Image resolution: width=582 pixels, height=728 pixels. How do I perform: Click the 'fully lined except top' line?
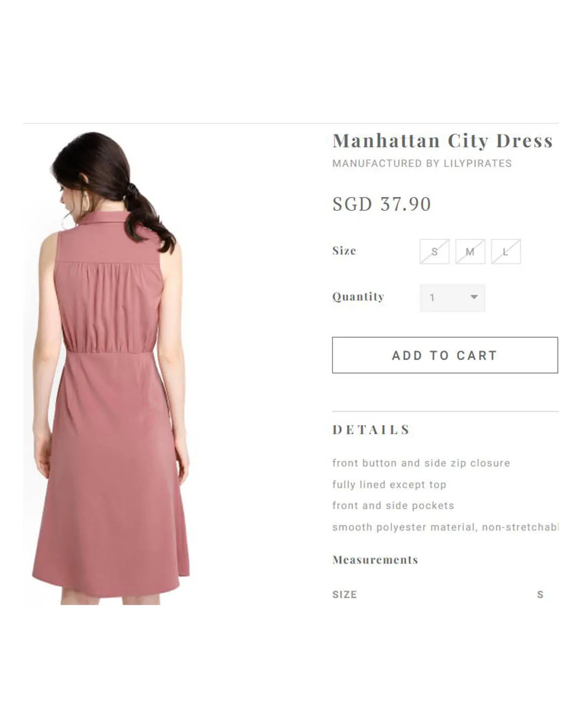click(x=389, y=485)
